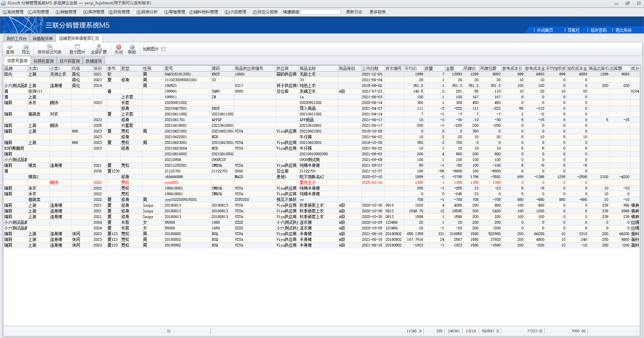The image size is (644, 338).
Task: Open 更新日志 update log
Action: (x=354, y=12)
